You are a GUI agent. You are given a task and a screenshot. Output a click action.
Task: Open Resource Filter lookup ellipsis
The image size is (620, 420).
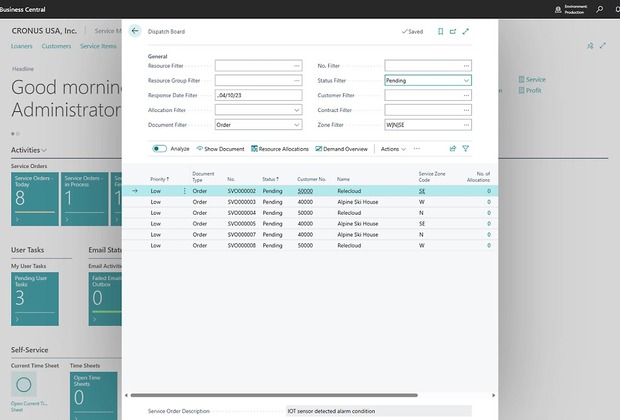297,66
